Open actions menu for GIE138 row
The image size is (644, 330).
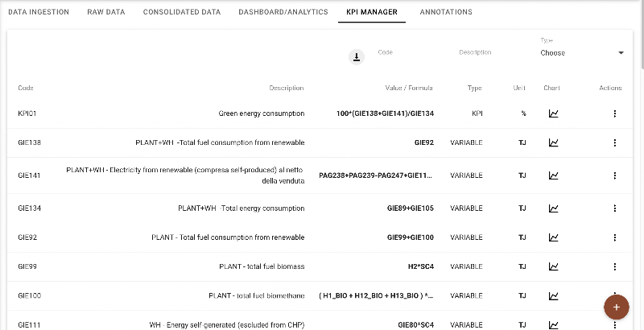tap(614, 142)
